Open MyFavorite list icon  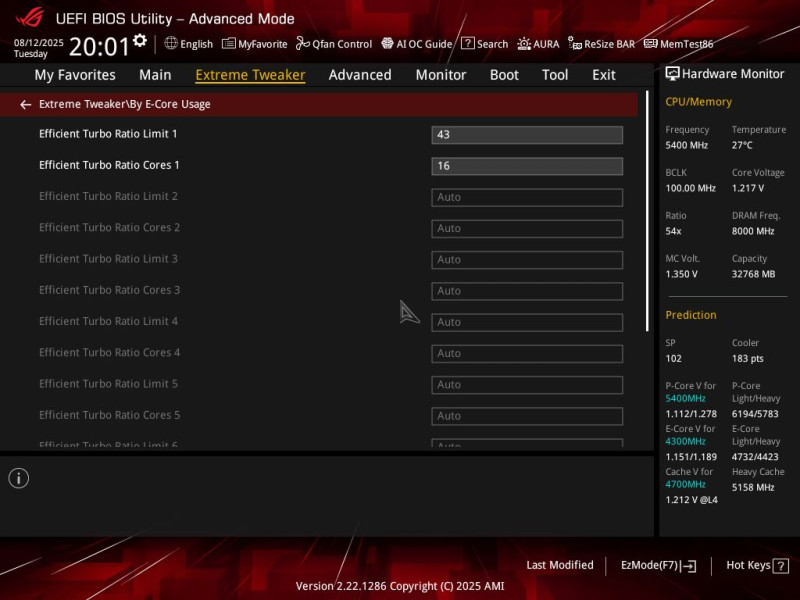click(229, 43)
